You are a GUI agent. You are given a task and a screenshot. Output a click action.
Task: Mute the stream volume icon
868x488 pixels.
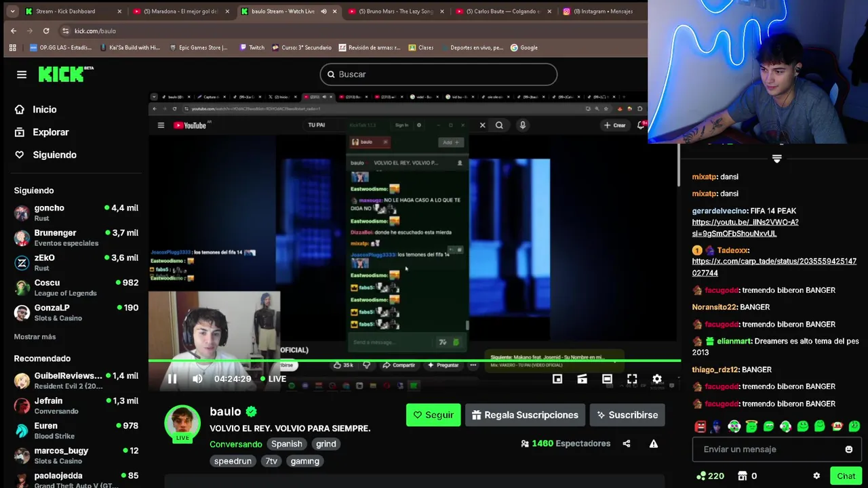(x=197, y=379)
